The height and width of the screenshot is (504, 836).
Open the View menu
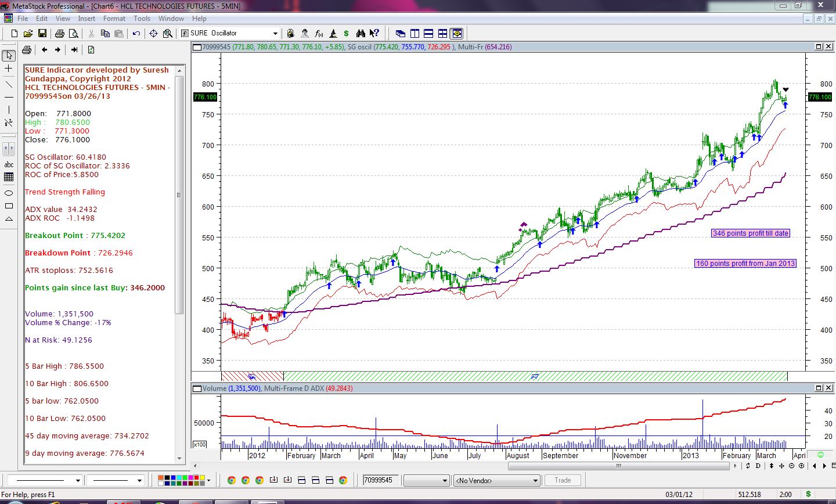click(x=63, y=19)
